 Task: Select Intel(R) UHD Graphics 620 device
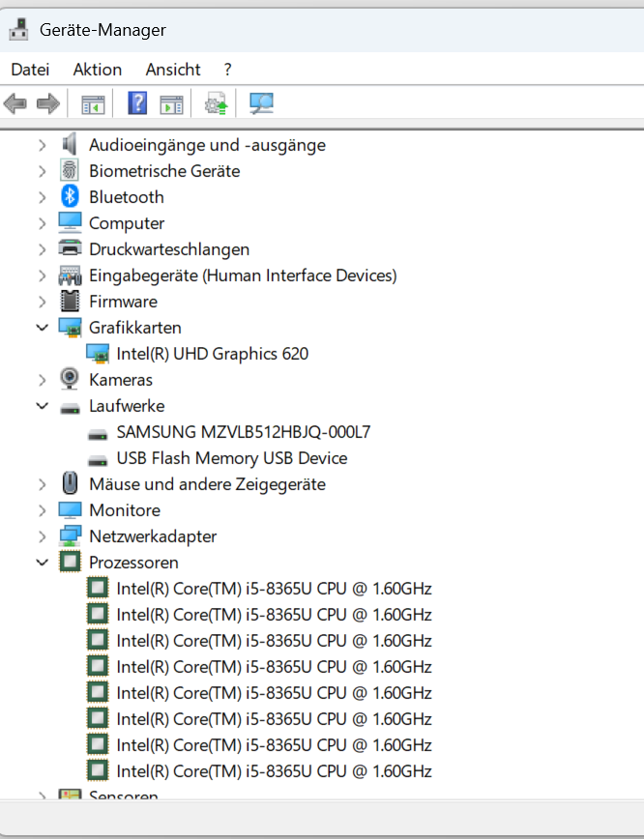(x=213, y=354)
